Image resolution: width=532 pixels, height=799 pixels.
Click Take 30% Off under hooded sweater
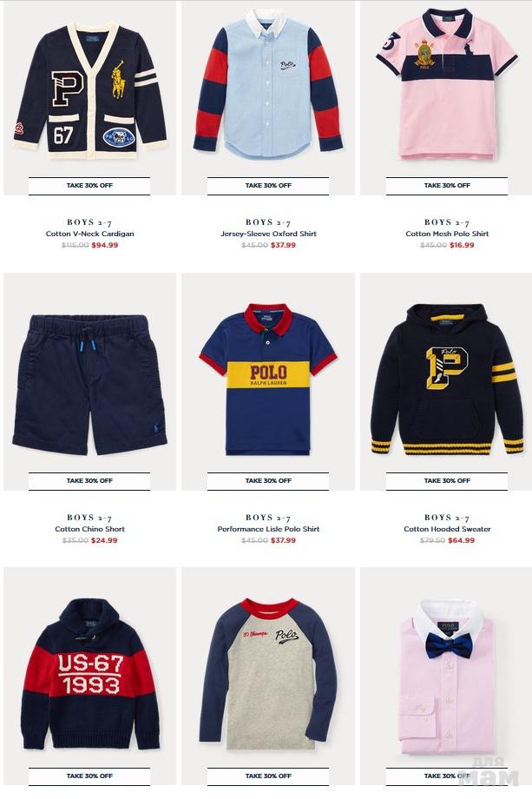pyautogui.click(x=447, y=481)
